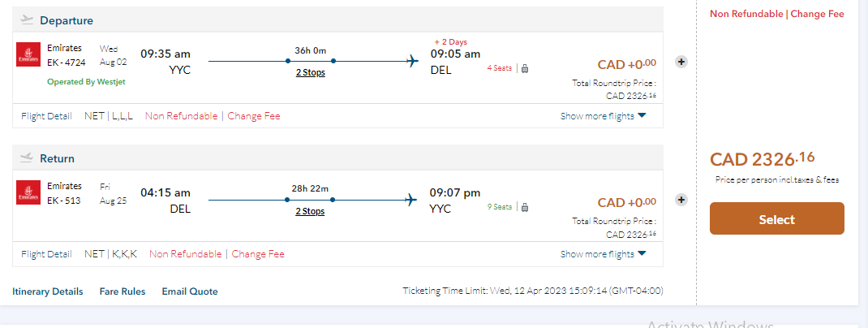Click the baggage icon on return flight
The height and width of the screenshot is (328, 868).
click(525, 207)
